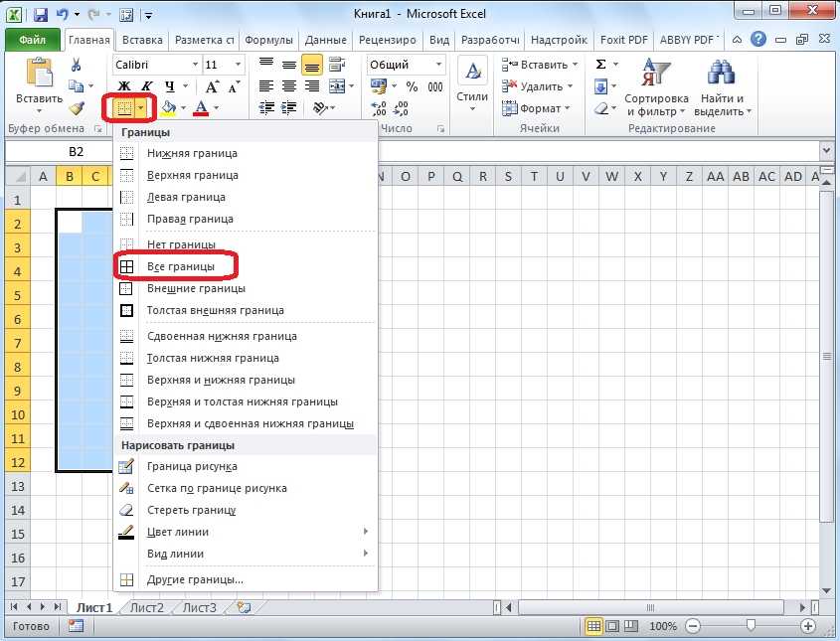Switch to Normal view in status bar
This screenshot has width=840, height=641.
(x=594, y=626)
